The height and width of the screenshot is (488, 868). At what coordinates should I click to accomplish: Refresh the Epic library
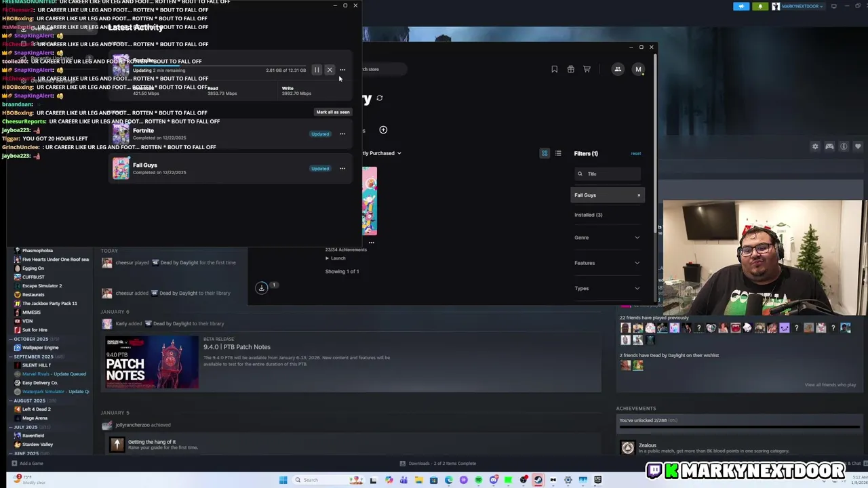[x=380, y=98]
